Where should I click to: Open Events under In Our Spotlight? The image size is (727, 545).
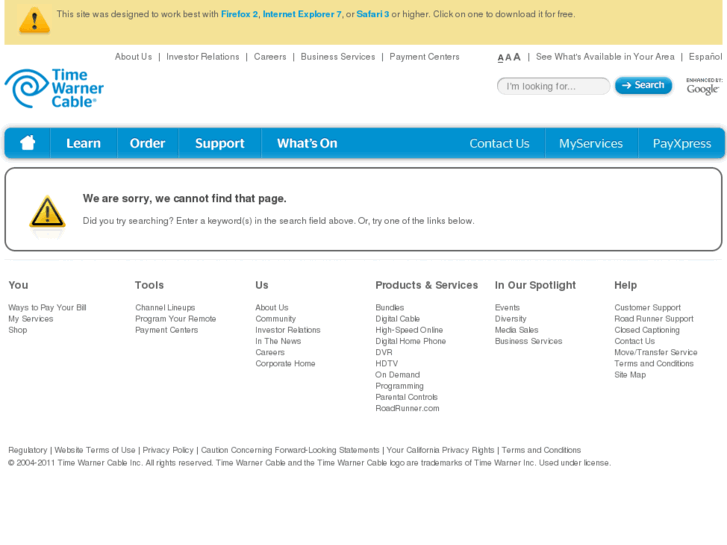tap(507, 308)
